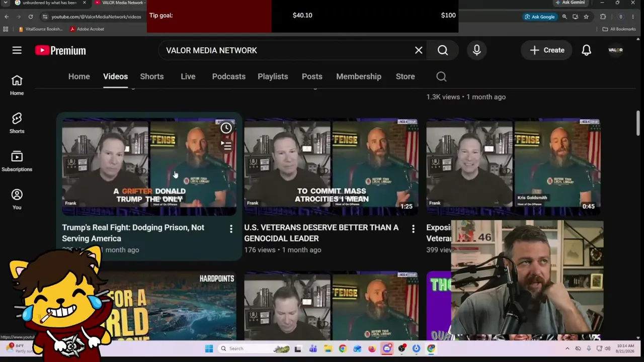The height and width of the screenshot is (362, 644).
Task: Open Microsoft Teams from the taskbar
Action: pyautogui.click(x=313, y=348)
